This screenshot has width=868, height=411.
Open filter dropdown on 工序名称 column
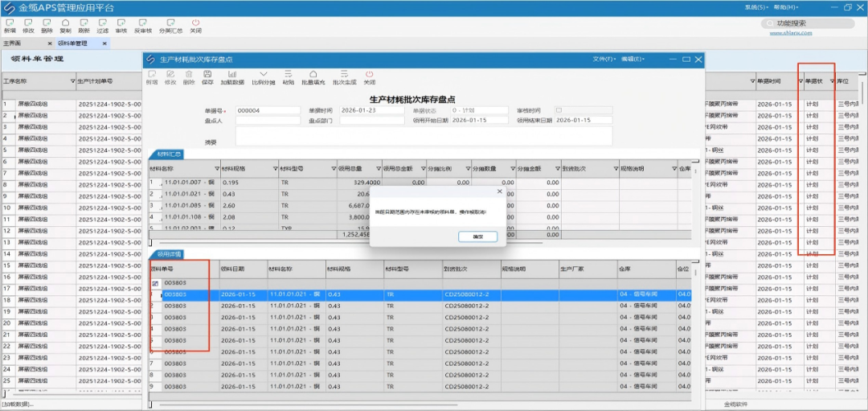pyautogui.click(x=72, y=81)
